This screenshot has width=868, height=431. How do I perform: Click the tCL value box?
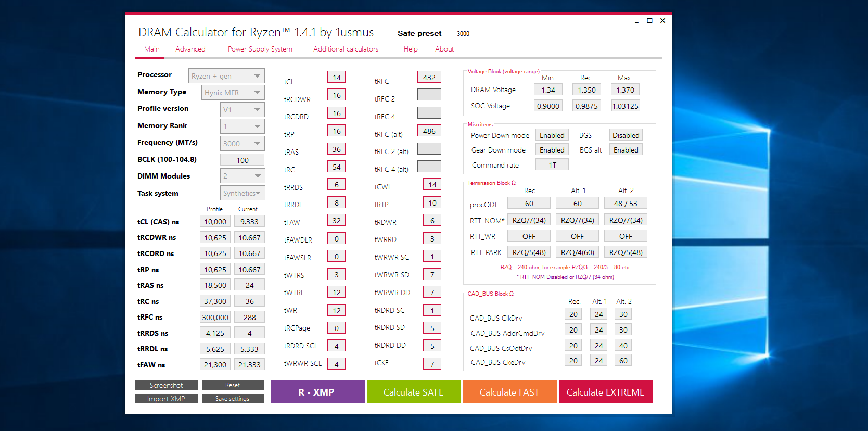pyautogui.click(x=337, y=78)
